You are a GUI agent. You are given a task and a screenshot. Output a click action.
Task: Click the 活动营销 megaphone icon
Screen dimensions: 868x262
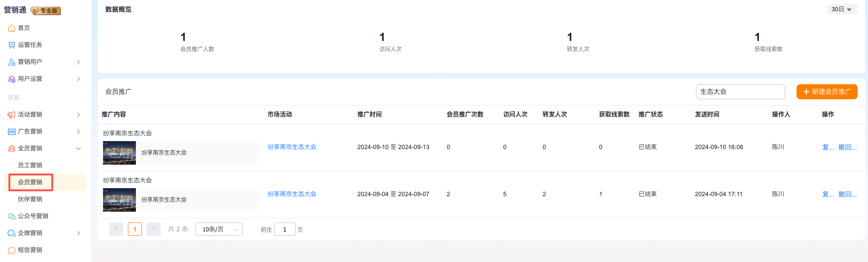[12, 115]
